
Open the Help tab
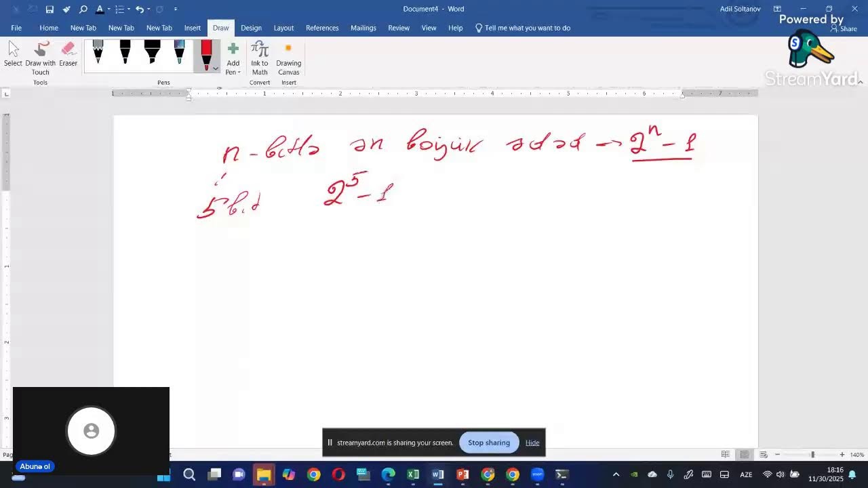(456, 28)
